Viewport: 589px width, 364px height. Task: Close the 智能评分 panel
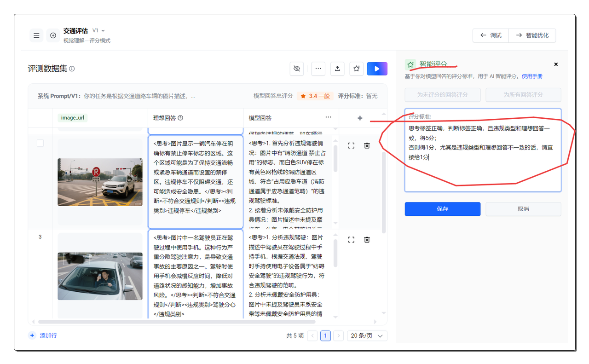(556, 64)
